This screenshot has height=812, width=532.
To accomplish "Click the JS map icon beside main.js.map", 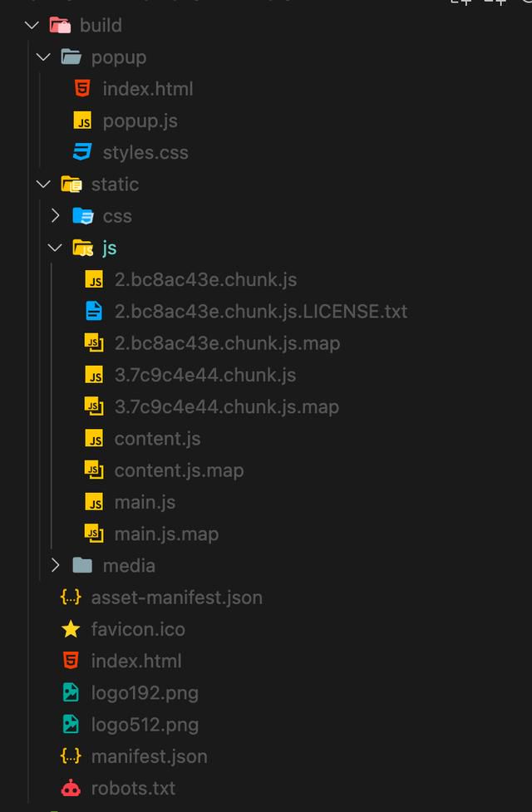I will [94, 534].
